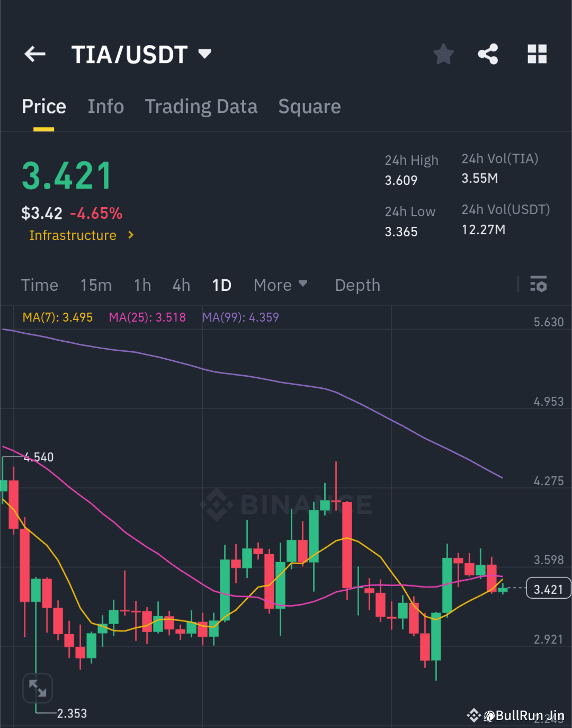Go back using the left arrow
The image size is (572, 728).
pos(35,54)
